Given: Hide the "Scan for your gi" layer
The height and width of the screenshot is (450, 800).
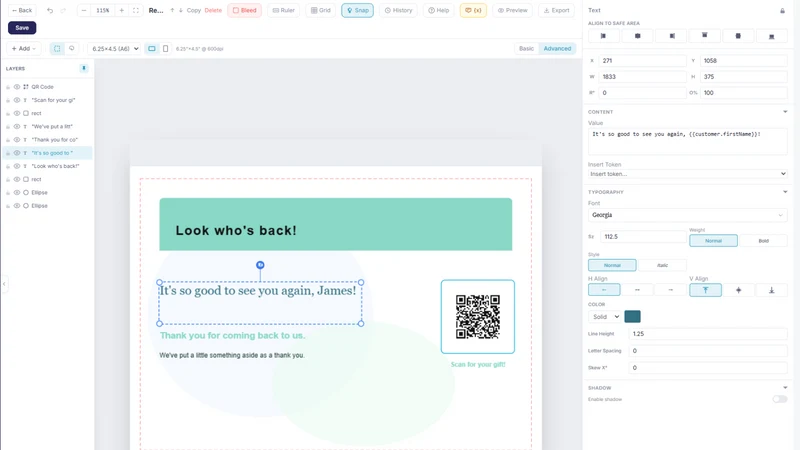Looking at the screenshot, I should (17, 100).
